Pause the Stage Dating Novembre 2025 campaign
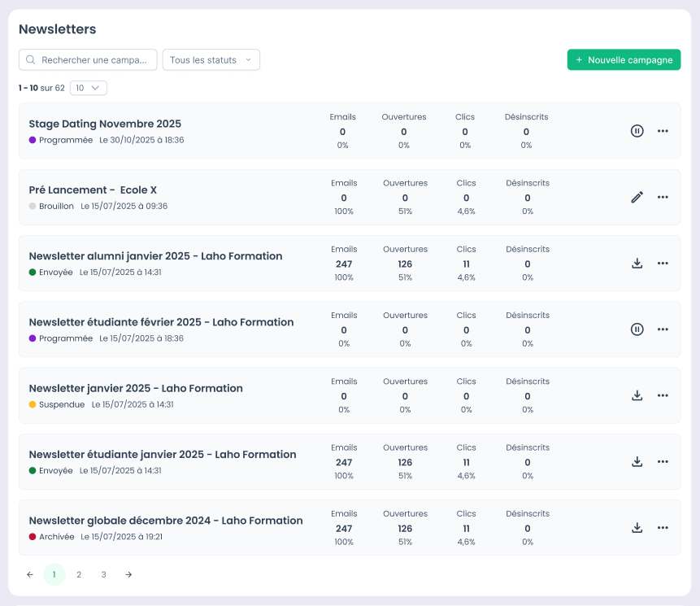700x606 pixels. coord(637,131)
